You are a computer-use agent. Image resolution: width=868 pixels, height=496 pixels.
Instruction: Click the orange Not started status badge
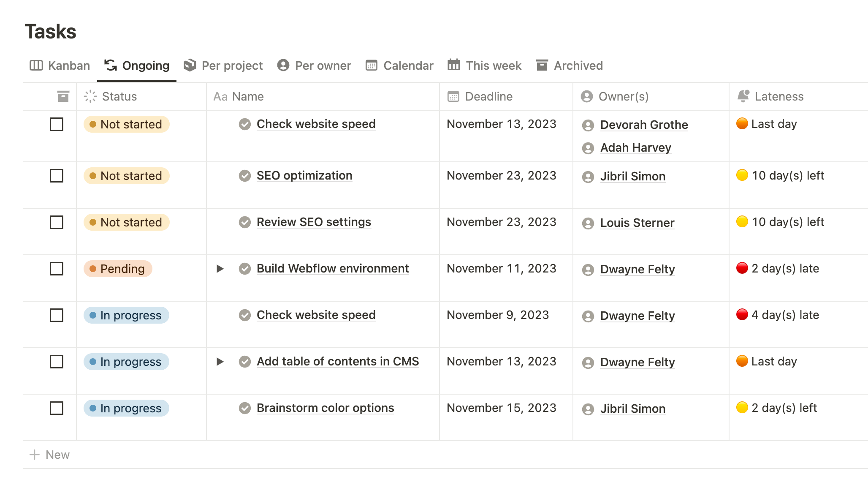pos(126,123)
